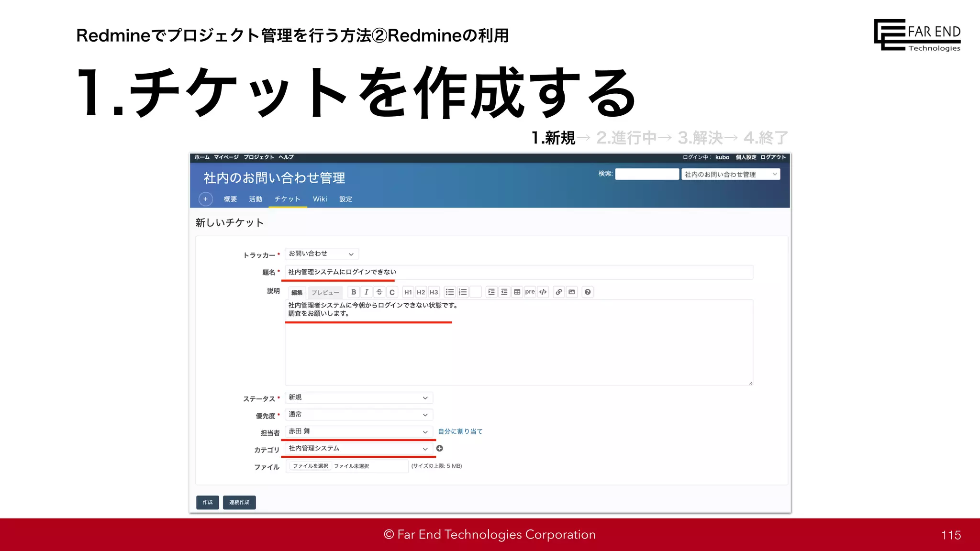Insert preformatted text with pre button

530,292
